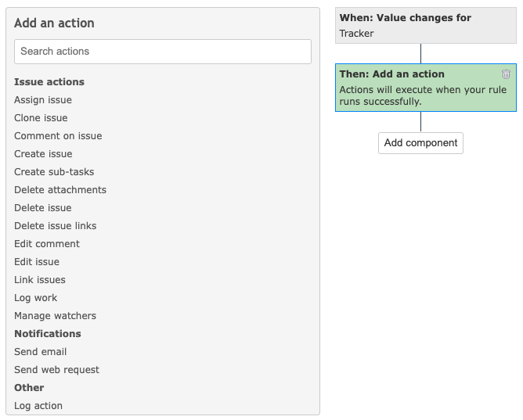Select the Create issue action
The width and height of the screenshot is (523, 420).
pos(43,154)
